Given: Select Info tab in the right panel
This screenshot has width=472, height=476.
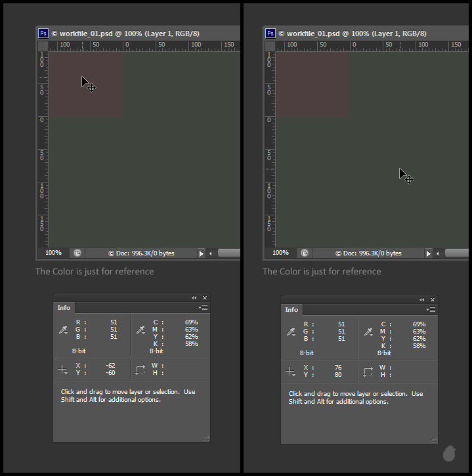Looking at the screenshot, I should click(x=291, y=309).
